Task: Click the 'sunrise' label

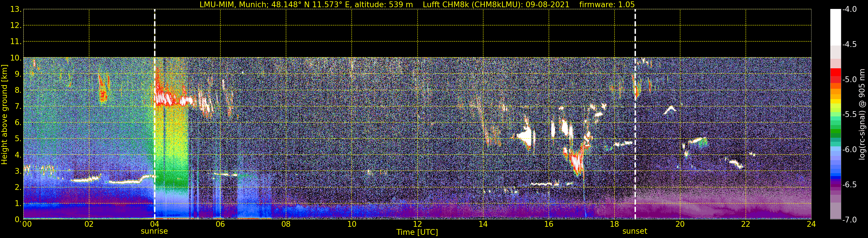Action: tap(154, 231)
